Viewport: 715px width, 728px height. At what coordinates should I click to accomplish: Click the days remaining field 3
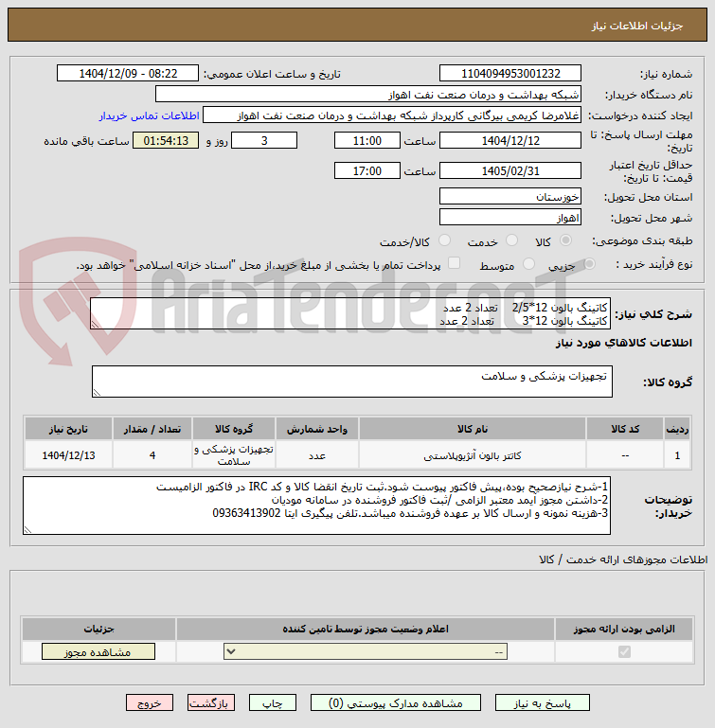click(264, 140)
